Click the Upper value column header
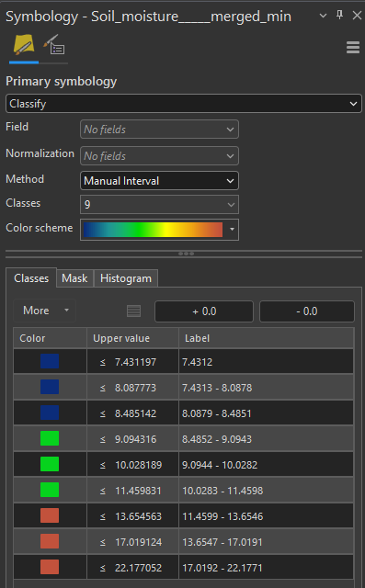The width and height of the screenshot is (365, 588). pos(132,338)
